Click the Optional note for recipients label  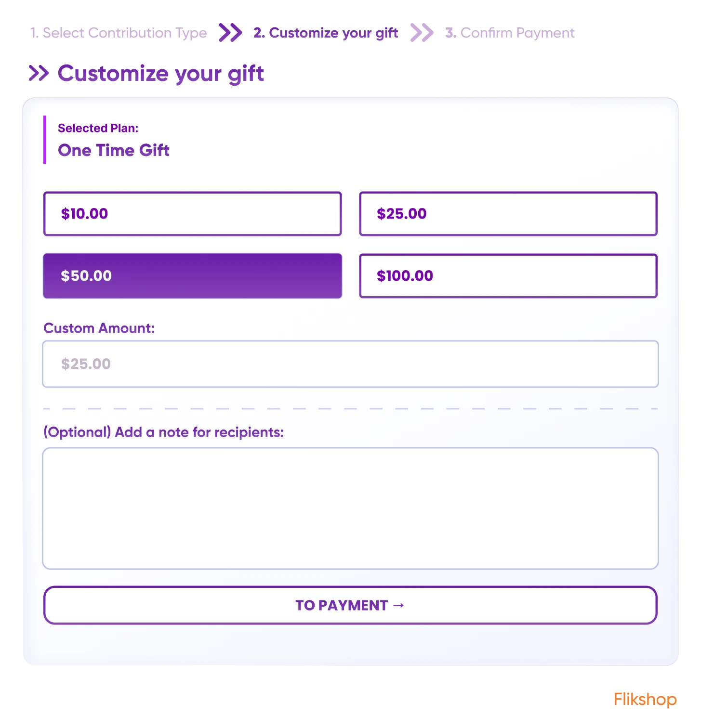point(163,432)
